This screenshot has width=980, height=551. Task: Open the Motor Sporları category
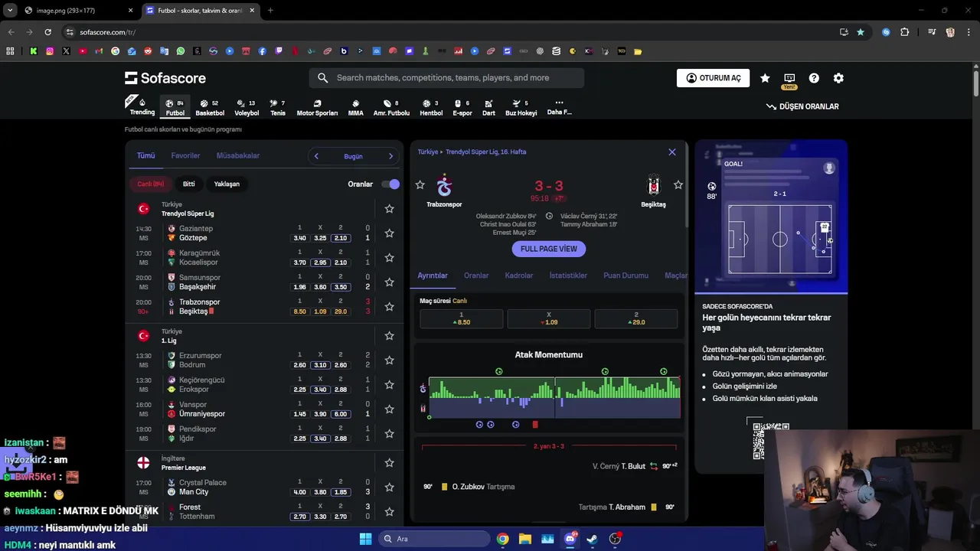(317, 107)
